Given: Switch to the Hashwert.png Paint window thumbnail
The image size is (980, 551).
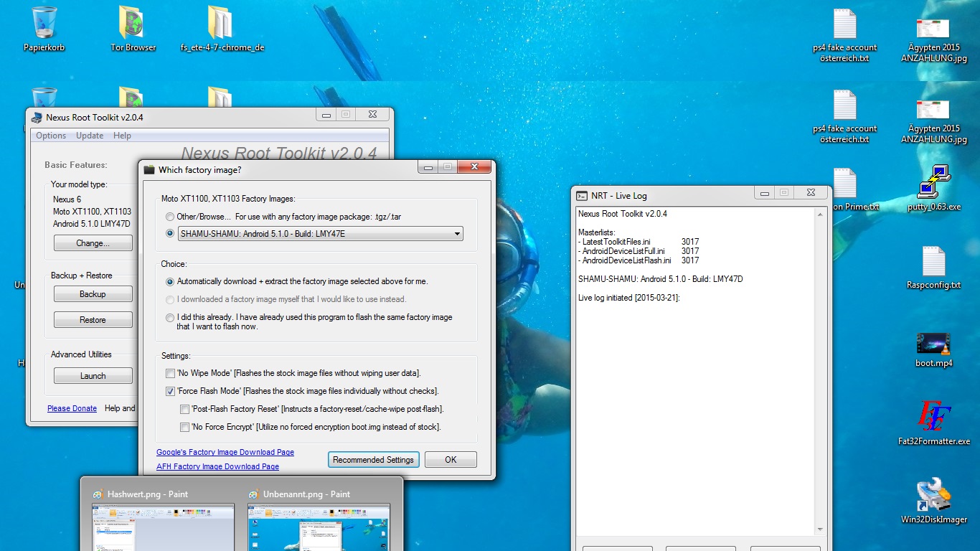Looking at the screenshot, I should [x=163, y=520].
